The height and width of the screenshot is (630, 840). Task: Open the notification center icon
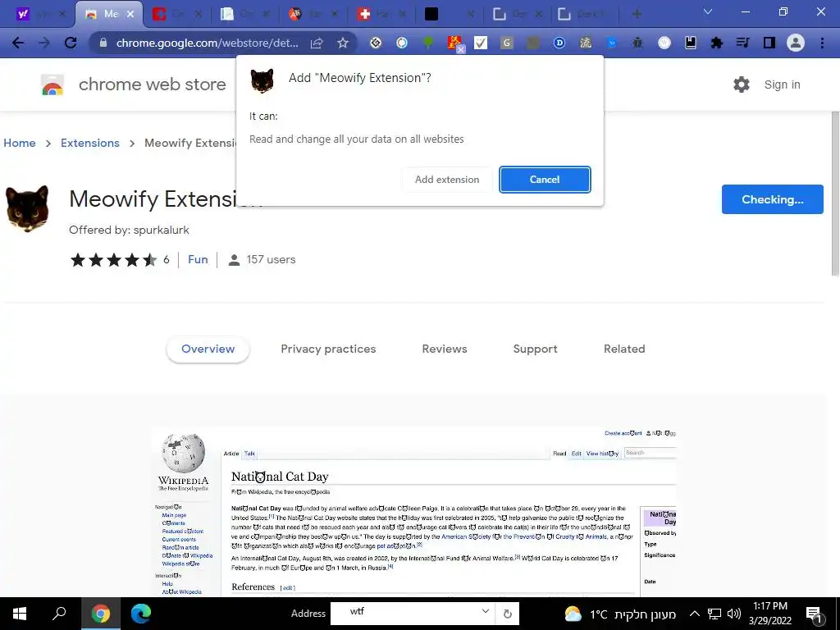[x=815, y=614]
